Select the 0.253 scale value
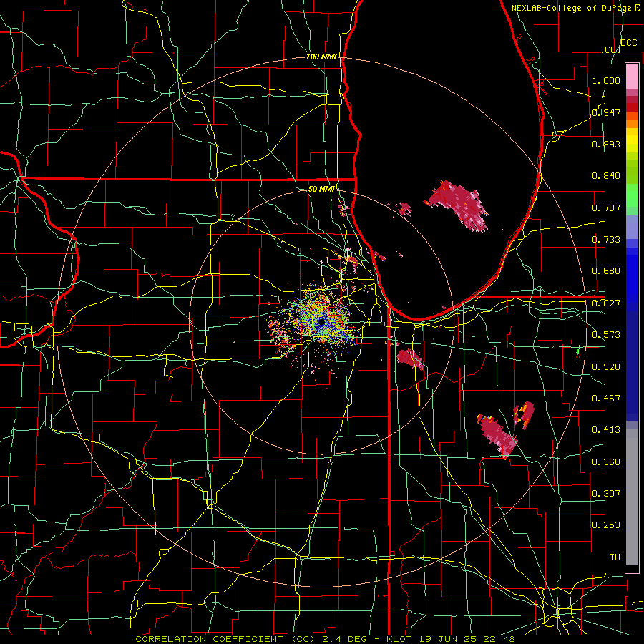This screenshot has height=644, width=644. tap(606, 525)
